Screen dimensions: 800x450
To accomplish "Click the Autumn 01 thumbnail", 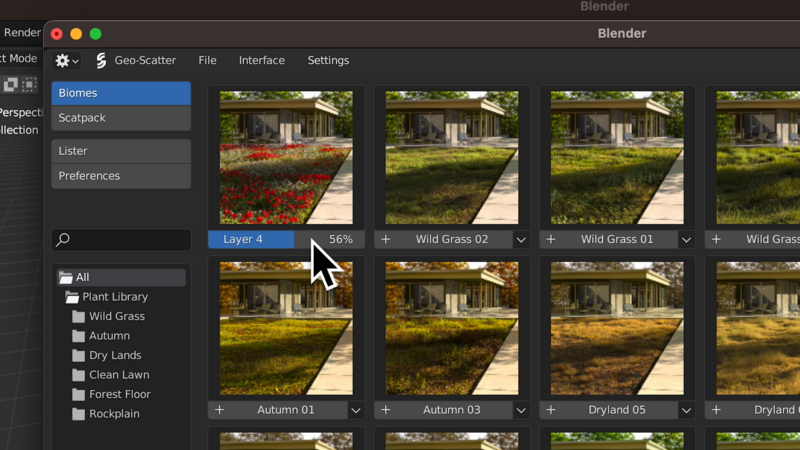I will (286, 329).
